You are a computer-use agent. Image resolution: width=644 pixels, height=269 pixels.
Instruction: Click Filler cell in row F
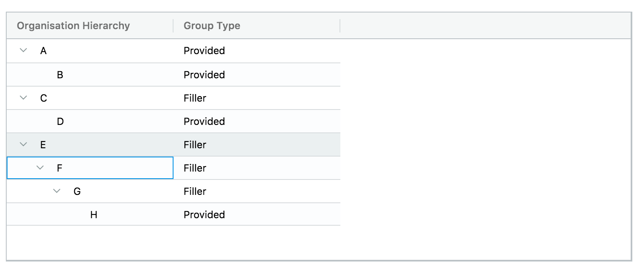(x=195, y=168)
